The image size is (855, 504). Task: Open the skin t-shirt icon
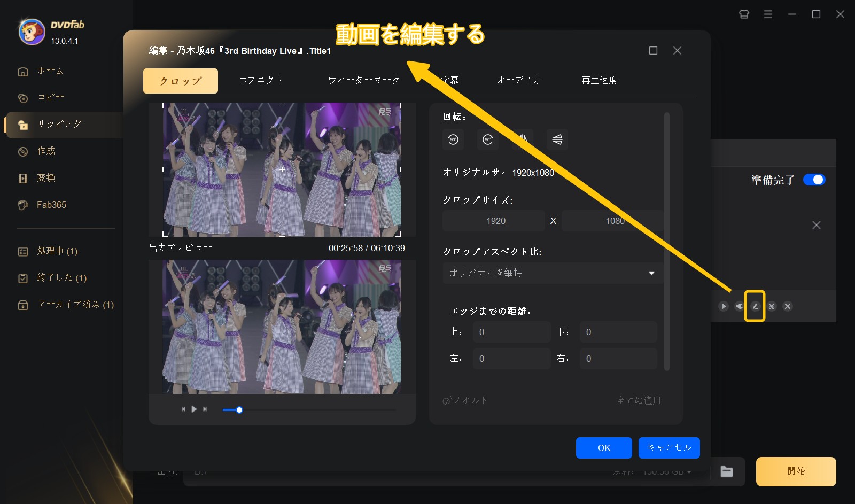click(x=744, y=14)
